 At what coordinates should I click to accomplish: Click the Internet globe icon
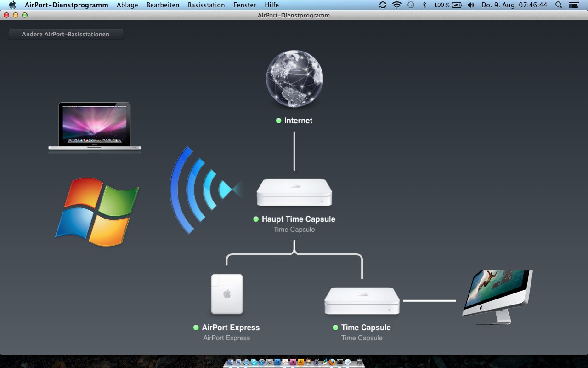point(294,79)
